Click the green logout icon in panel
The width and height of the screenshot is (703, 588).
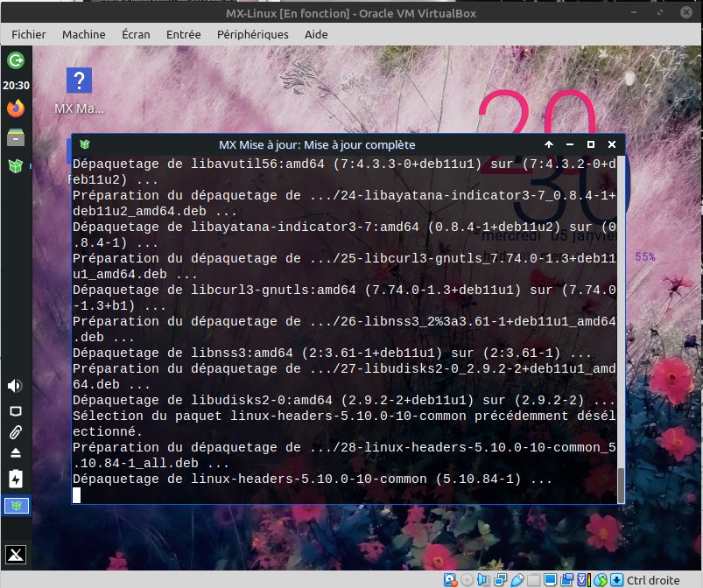(15, 60)
